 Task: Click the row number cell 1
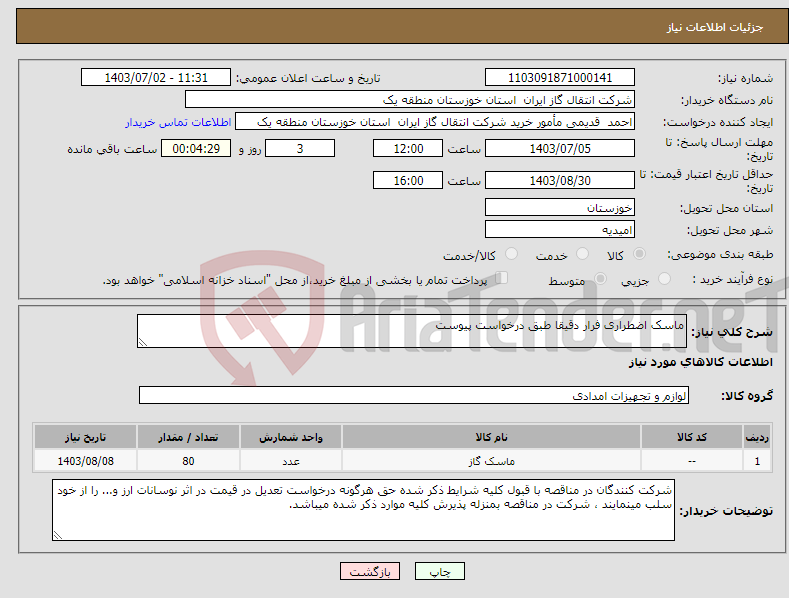click(757, 461)
